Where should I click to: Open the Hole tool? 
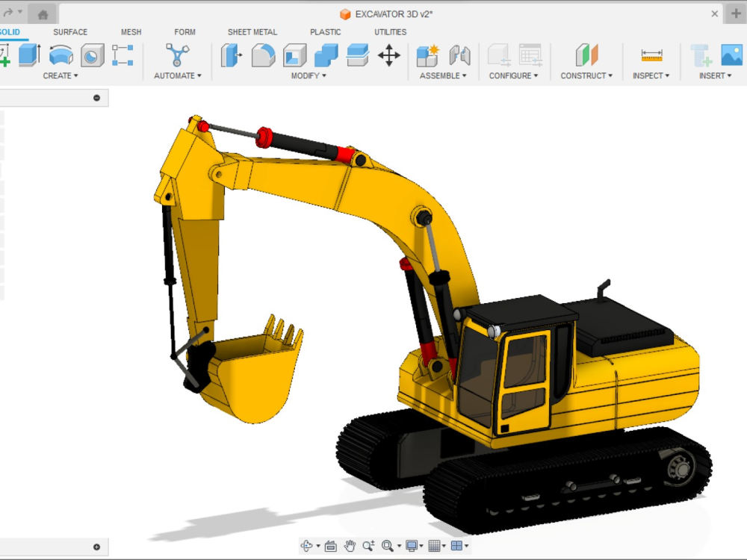(91, 56)
